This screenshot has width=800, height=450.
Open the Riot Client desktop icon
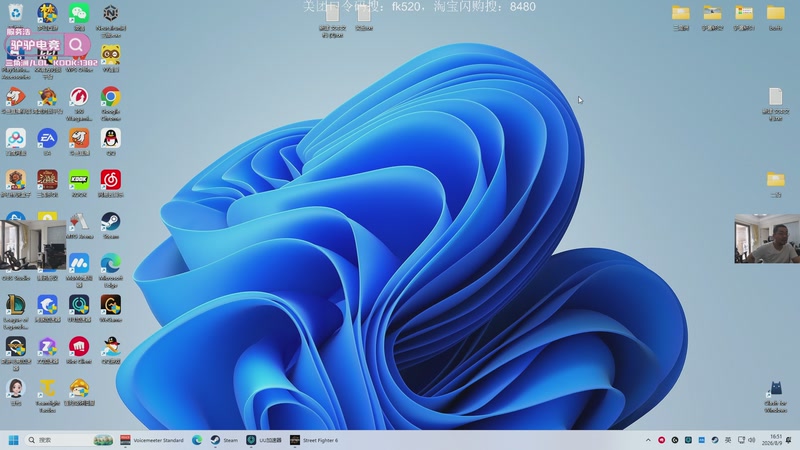pos(79,347)
